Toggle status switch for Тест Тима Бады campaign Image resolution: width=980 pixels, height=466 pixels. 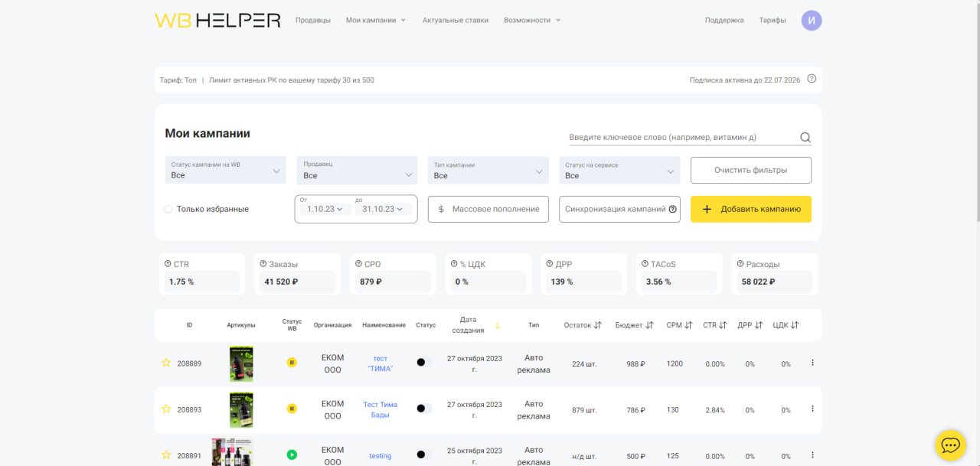[423, 409]
